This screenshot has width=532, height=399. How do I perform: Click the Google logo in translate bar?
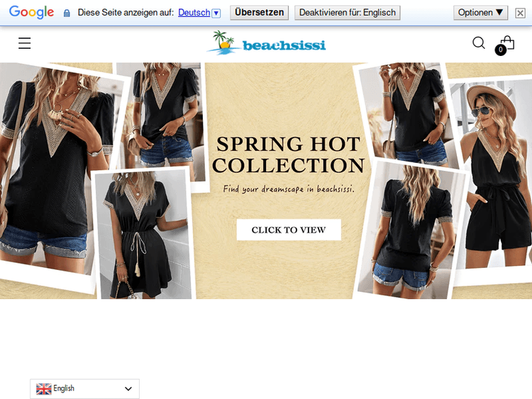[x=31, y=13]
